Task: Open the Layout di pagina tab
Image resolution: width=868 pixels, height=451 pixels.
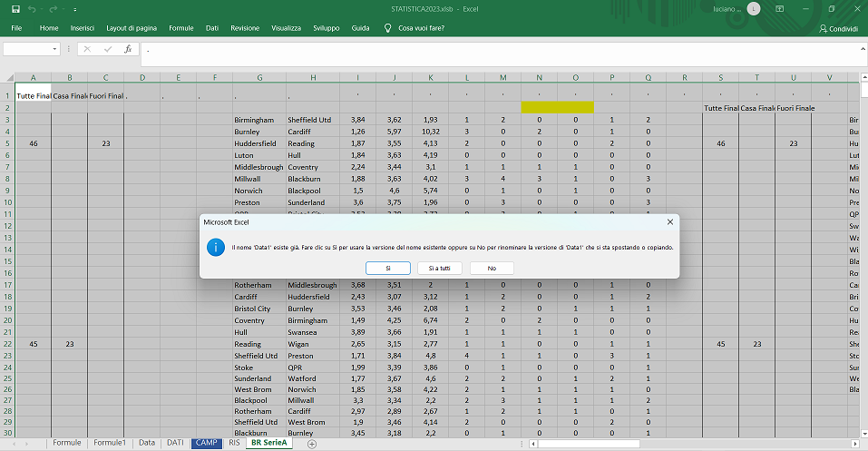Action: click(132, 28)
